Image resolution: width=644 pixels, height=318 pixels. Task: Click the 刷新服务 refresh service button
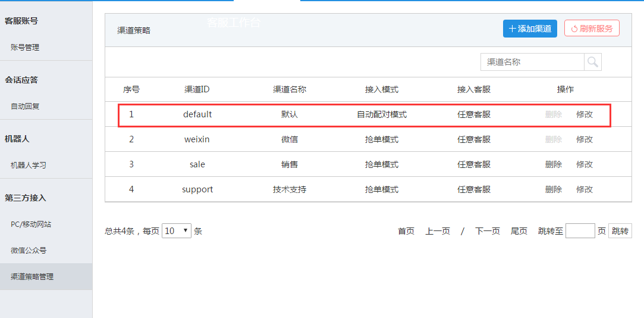[x=591, y=29]
